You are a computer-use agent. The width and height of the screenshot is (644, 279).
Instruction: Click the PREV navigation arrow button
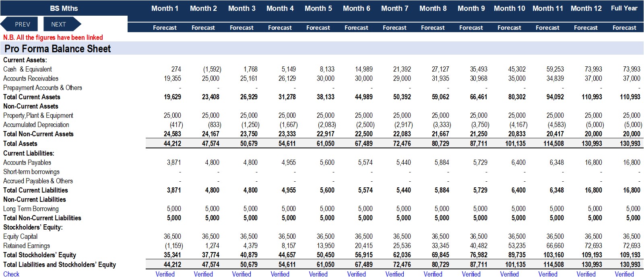pos(19,24)
